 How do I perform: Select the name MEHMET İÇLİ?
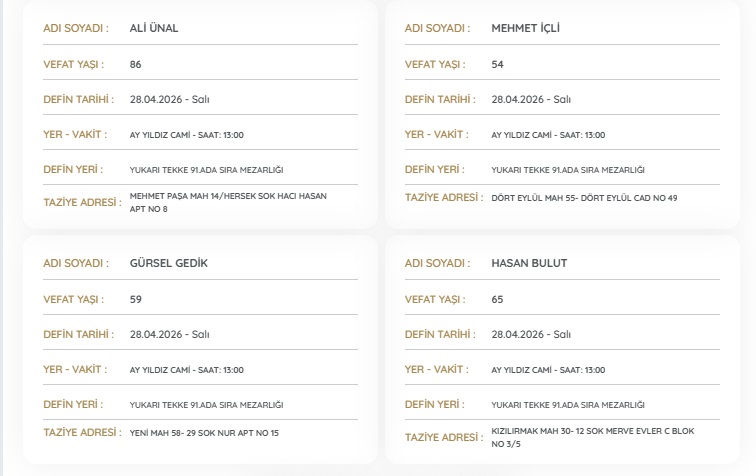tap(525, 28)
